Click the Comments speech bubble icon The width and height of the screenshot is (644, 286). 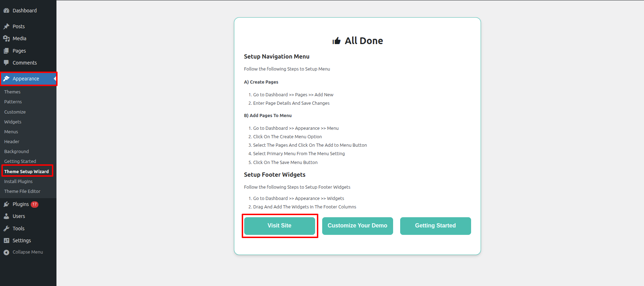(6, 63)
